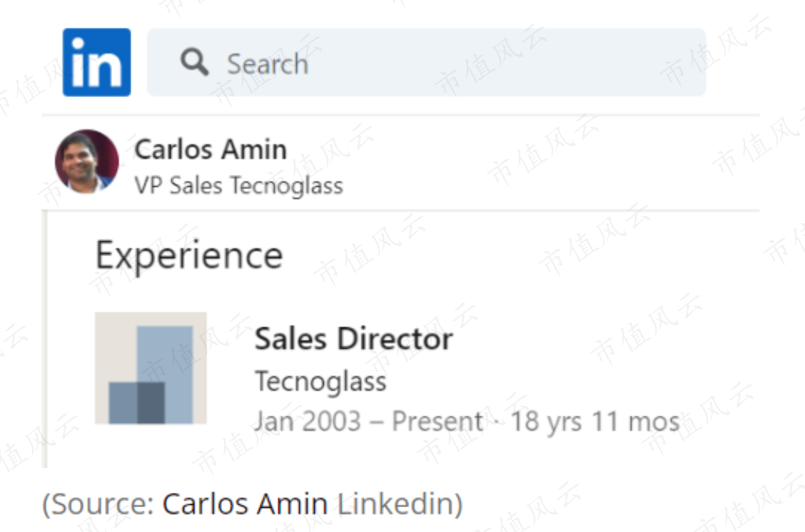
Task: Click the Search placeholder text
Action: click(x=268, y=63)
